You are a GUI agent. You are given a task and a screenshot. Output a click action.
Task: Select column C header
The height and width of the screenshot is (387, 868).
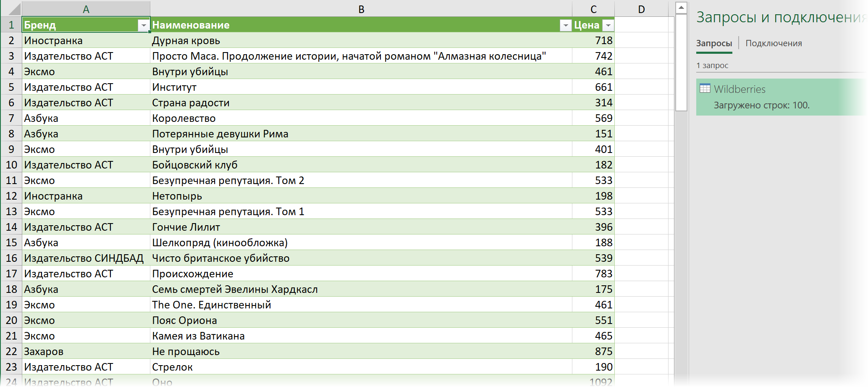(x=593, y=9)
